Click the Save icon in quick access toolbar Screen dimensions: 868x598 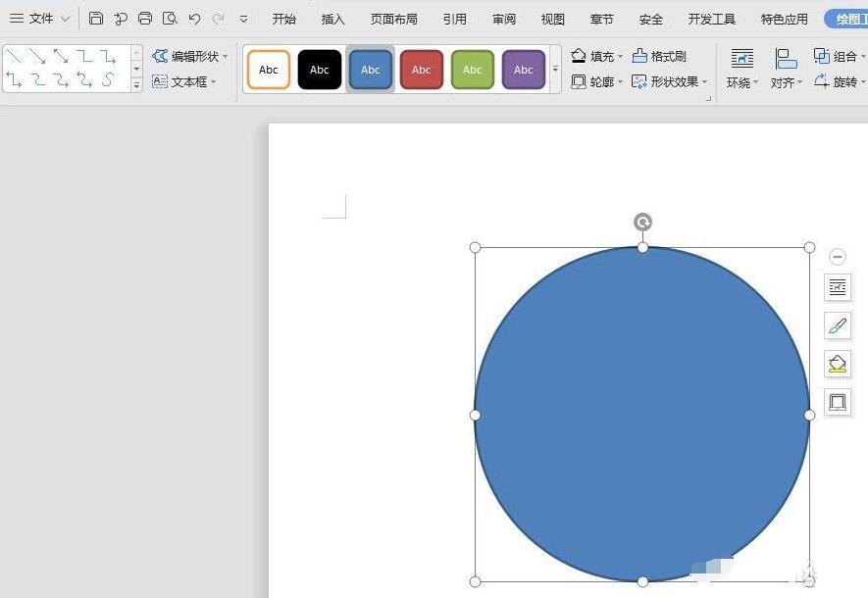coord(95,19)
